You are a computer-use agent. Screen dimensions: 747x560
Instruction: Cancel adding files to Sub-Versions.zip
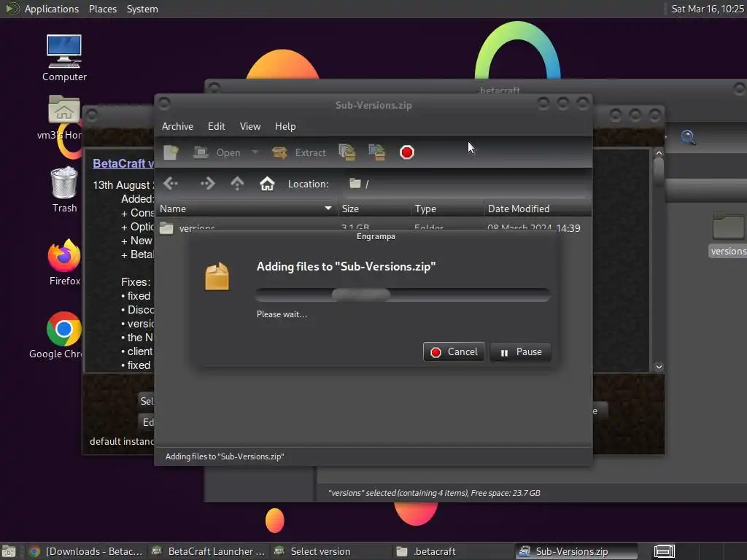tap(454, 352)
